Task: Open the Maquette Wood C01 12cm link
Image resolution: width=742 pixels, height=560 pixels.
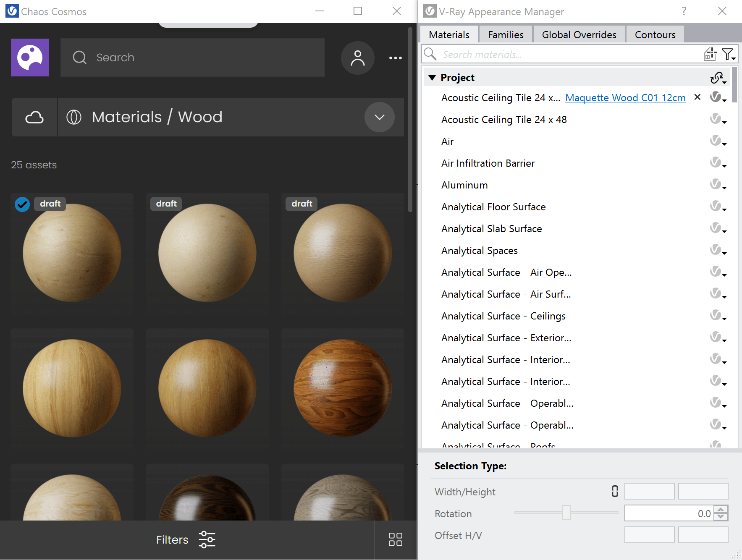Action: click(x=625, y=98)
